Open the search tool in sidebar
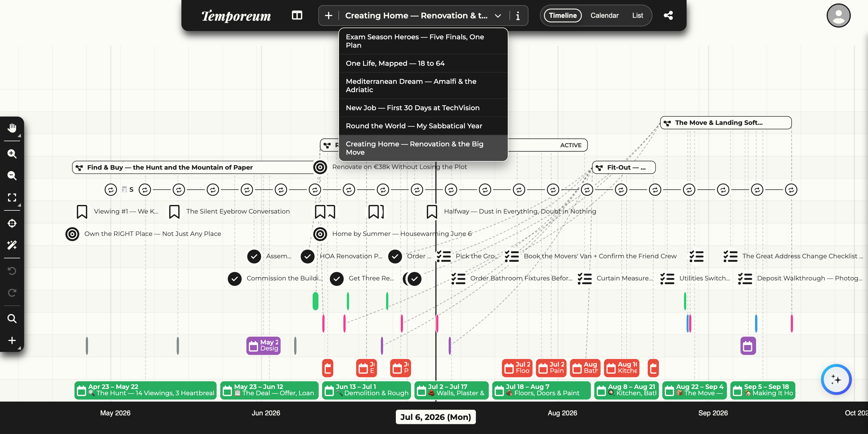The height and width of the screenshot is (434, 868). coord(12,318)
